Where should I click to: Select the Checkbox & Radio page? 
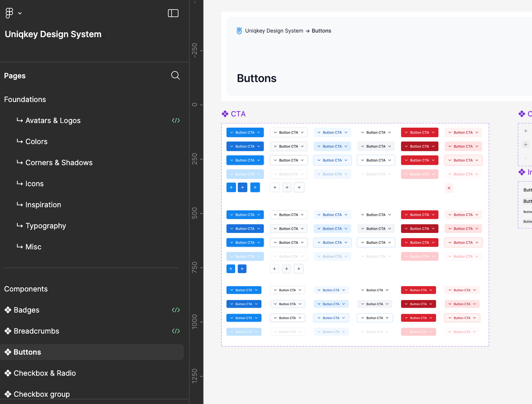click(x=45, y=373)
